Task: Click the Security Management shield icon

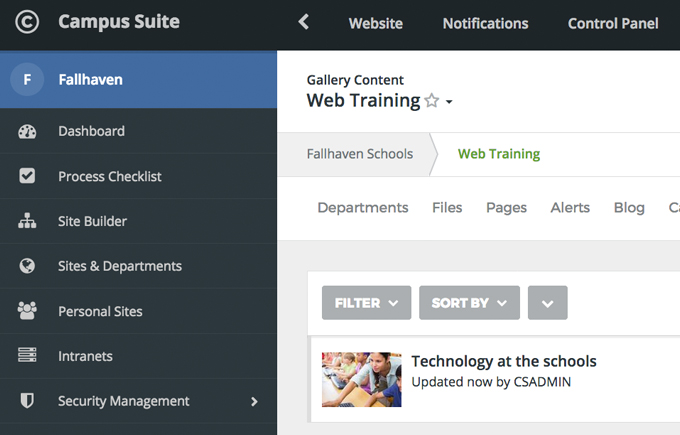Action: pos(27,400)
